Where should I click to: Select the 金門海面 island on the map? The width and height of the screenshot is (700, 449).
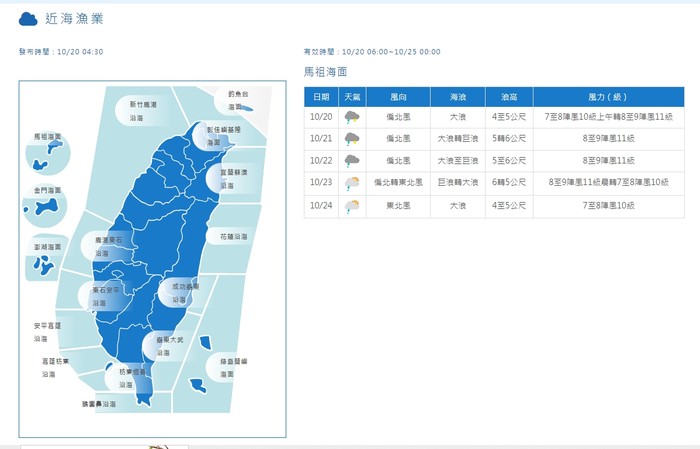click(46, 207)
